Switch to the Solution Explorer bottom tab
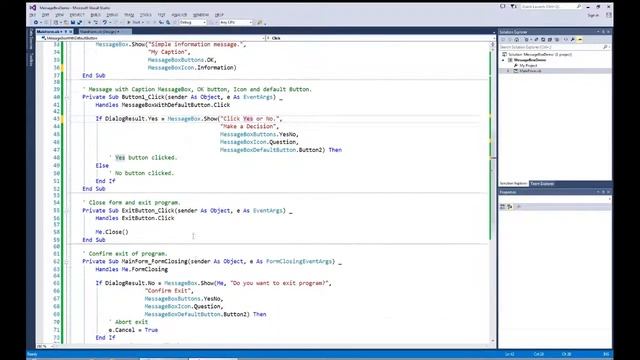Screen dimensions: 640x360 513,184
